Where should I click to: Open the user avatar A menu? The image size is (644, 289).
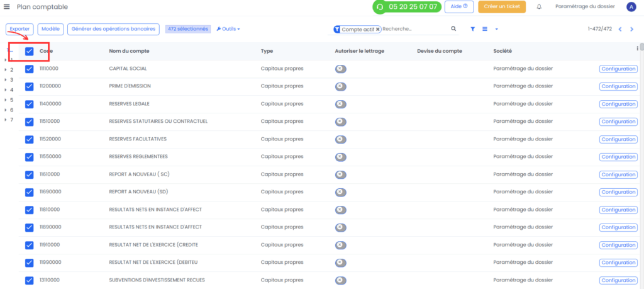point(631,7)
